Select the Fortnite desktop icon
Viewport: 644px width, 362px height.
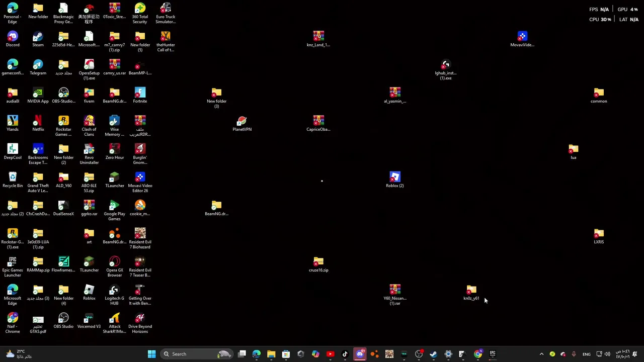pyautogui.click(x=140, y=96)
